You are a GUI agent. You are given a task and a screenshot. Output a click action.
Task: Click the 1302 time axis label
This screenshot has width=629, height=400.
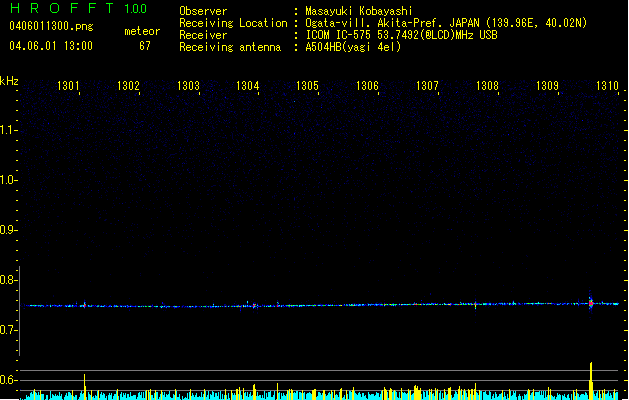tap(128, 86)
